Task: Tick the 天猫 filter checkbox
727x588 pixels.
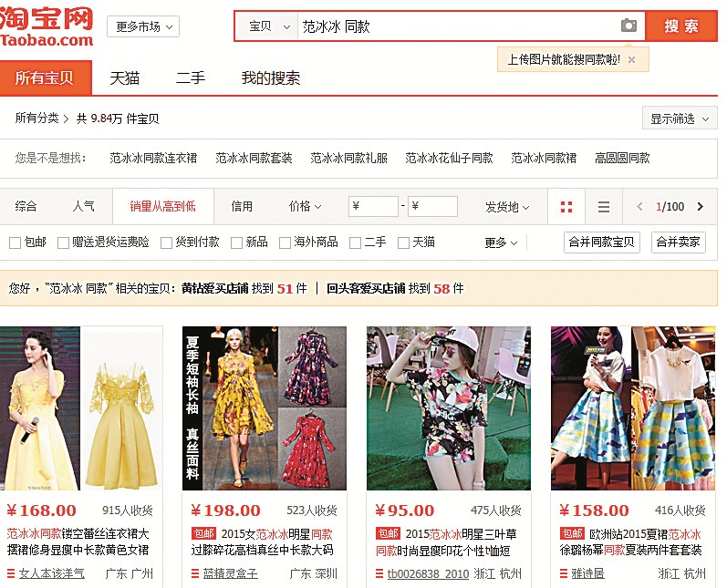Action: click(x=403, y=242)
